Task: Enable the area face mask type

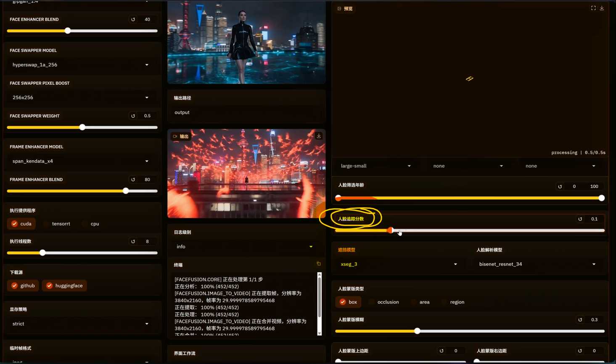Action: click(420, 302)
